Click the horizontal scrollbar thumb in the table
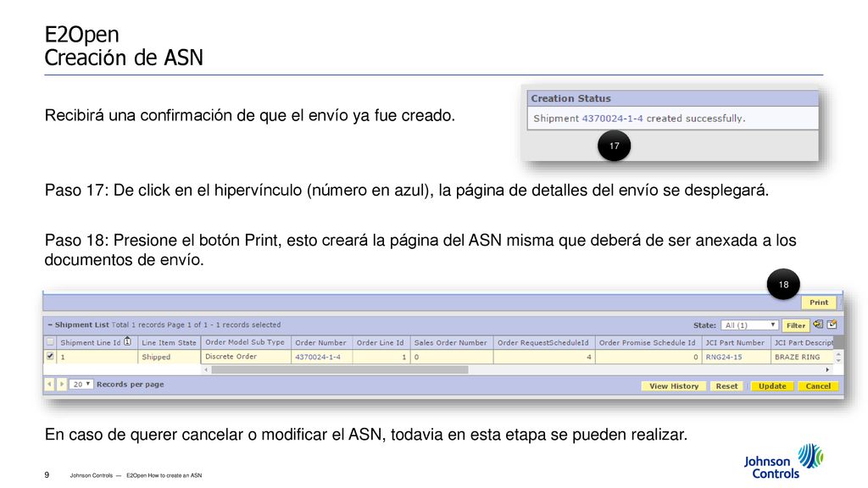 point(339,369)
